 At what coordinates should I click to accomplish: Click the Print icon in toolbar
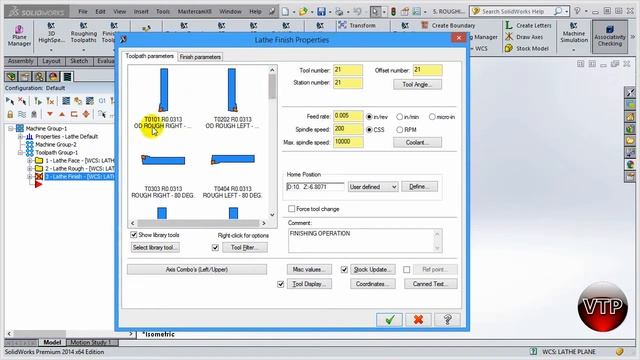click(x=339, y=11)
